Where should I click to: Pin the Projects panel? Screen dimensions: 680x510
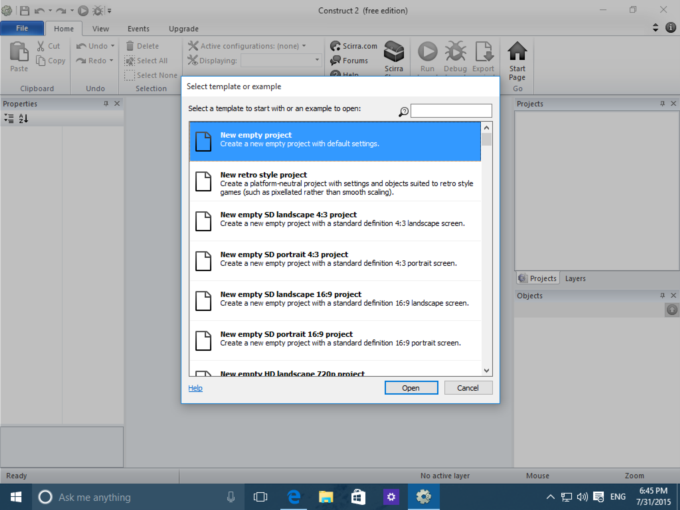[662, 104]
